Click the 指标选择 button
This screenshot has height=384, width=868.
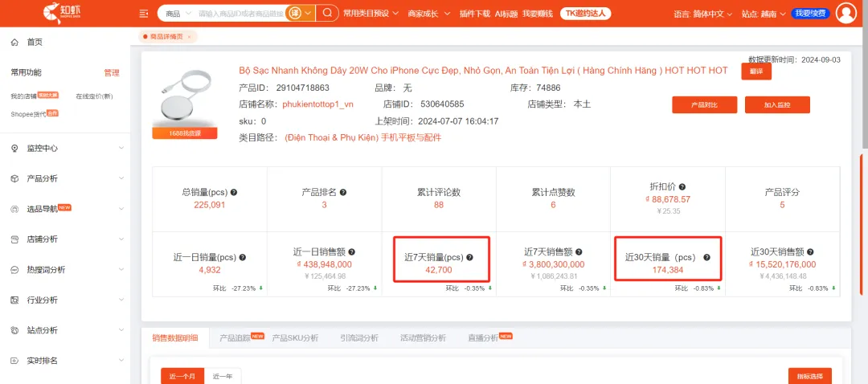[810, 376]
